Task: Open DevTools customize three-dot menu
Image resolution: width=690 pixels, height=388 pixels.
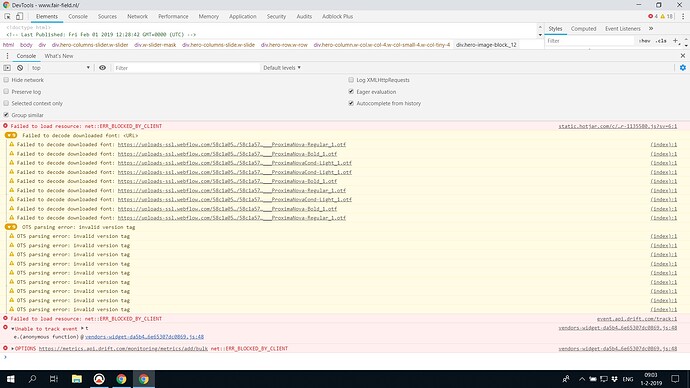Action: click(x=683, y=16)
